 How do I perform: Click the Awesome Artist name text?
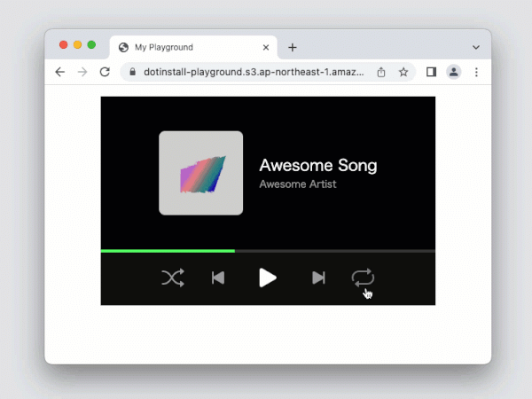pos(298,184)
